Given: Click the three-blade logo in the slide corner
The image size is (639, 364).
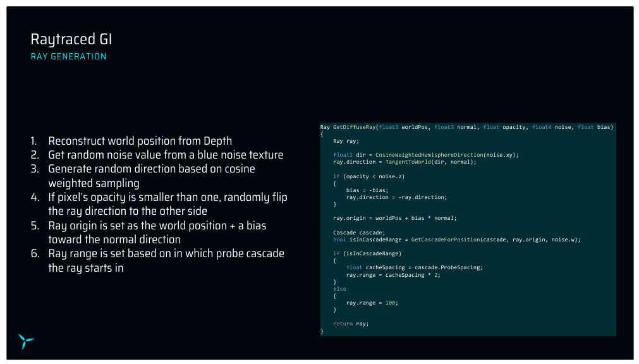Looking at the screenshot, I should click(26, 341).
